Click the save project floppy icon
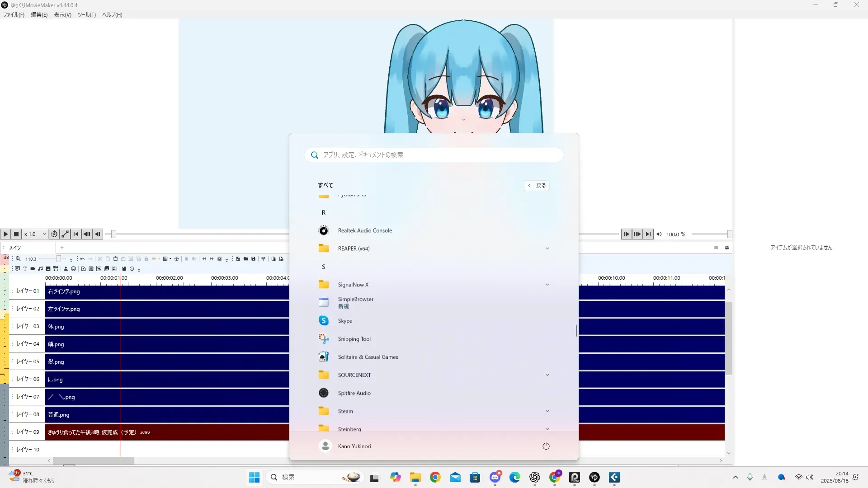The image size is (868, 488). 253,259
